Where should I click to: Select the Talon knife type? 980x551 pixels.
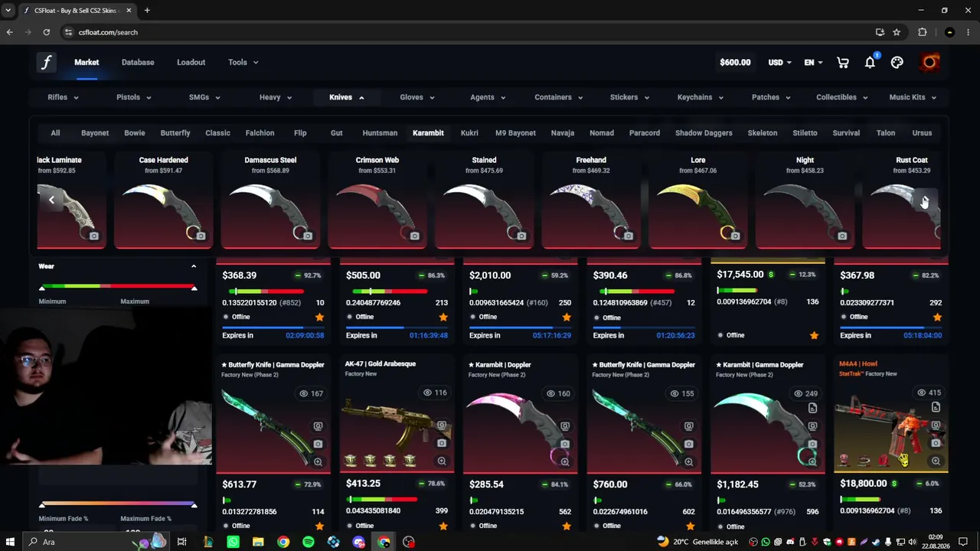coord(886,133)
